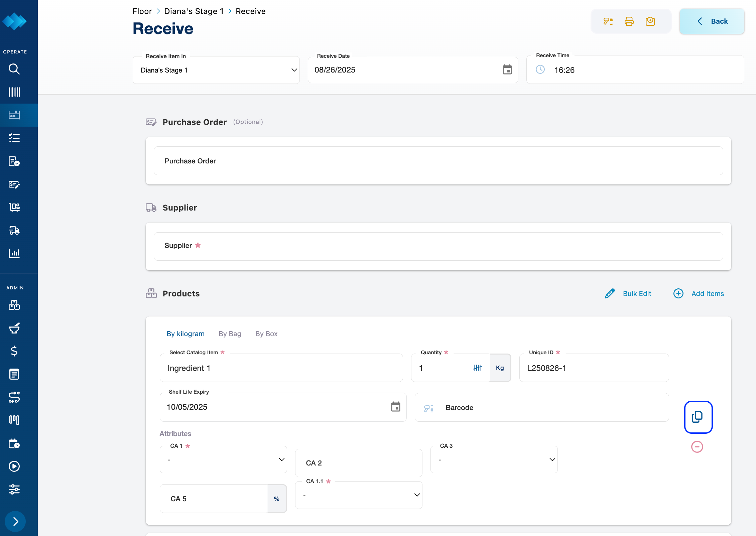Screen dimensions: 756x536
Task: Open Receive Date calendar picker
Action: point(507,70)
